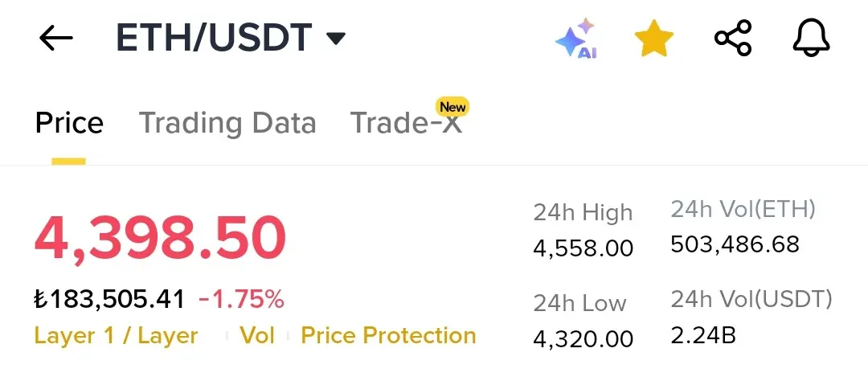
Task: Open the Price Protection tag
Action: [389, 335]
